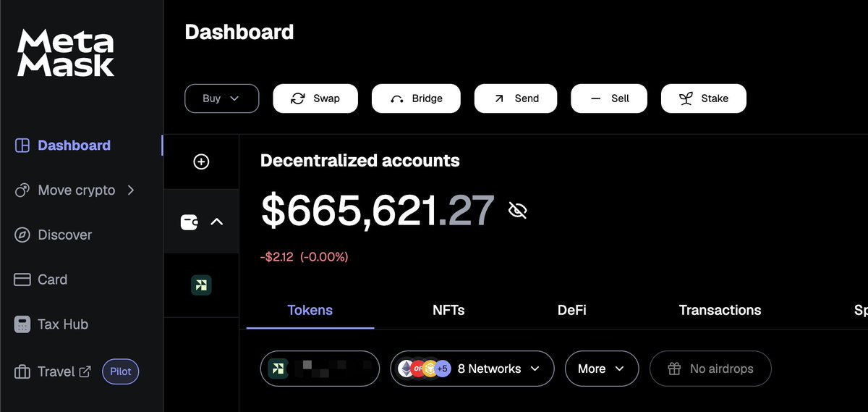Click the Swap button
Image resolution: width=868 pixels, height=412 pixels.
(x=315, y=98)
